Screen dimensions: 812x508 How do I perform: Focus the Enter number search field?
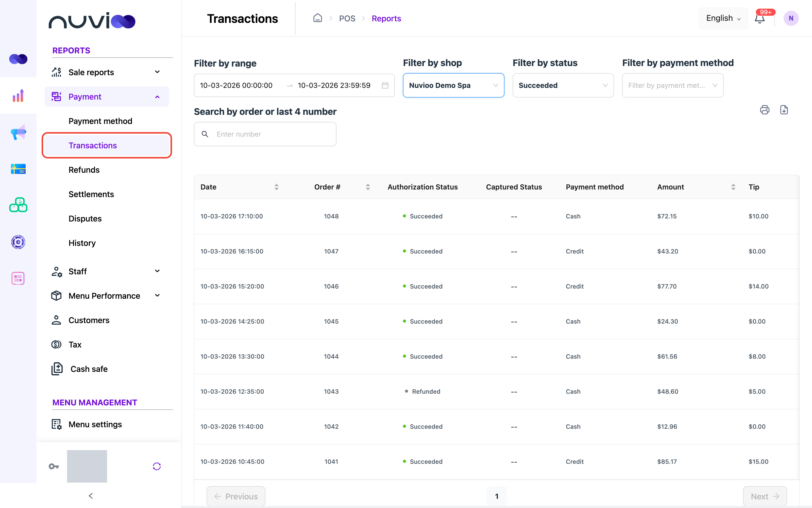pyautogui.click(x=265, y=134)
